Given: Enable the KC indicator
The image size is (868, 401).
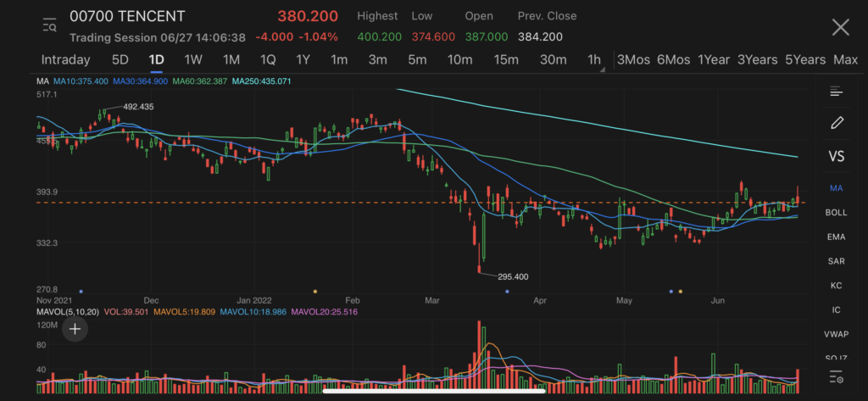Looking at the screenshot, I should pyautogui.click(x=837, y=285).
